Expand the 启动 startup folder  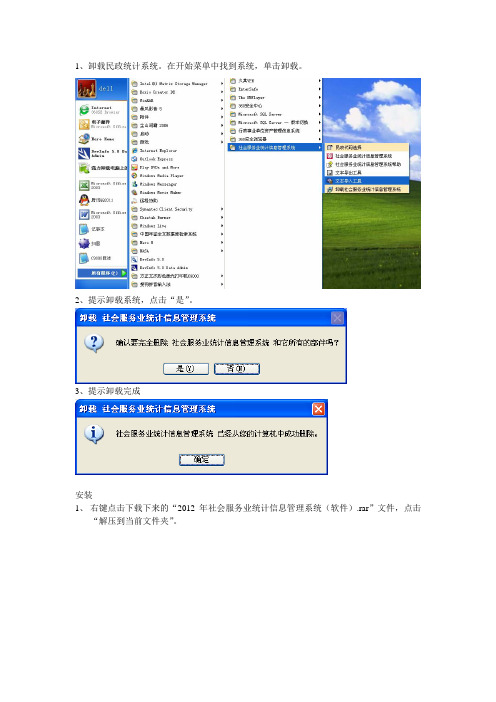click(x=177, y=134)
